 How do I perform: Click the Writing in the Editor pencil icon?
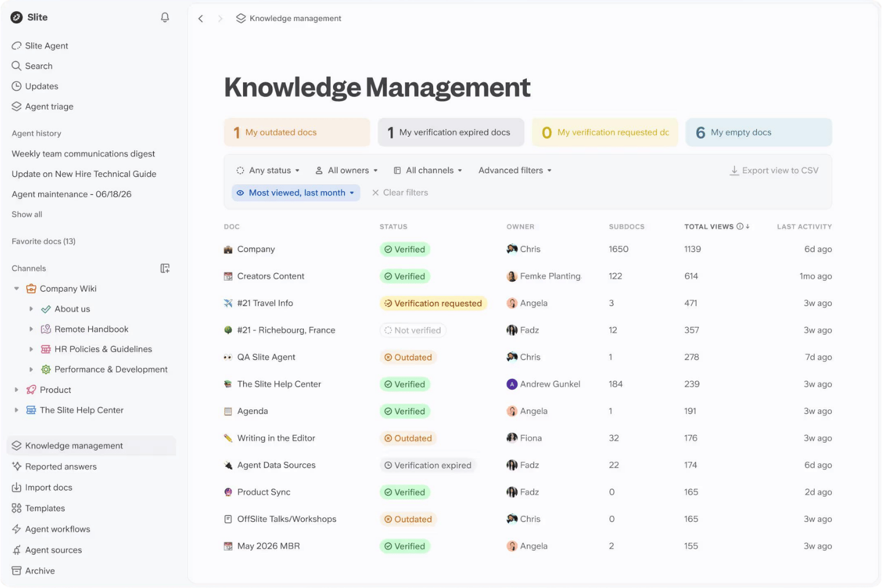(228, 438)
